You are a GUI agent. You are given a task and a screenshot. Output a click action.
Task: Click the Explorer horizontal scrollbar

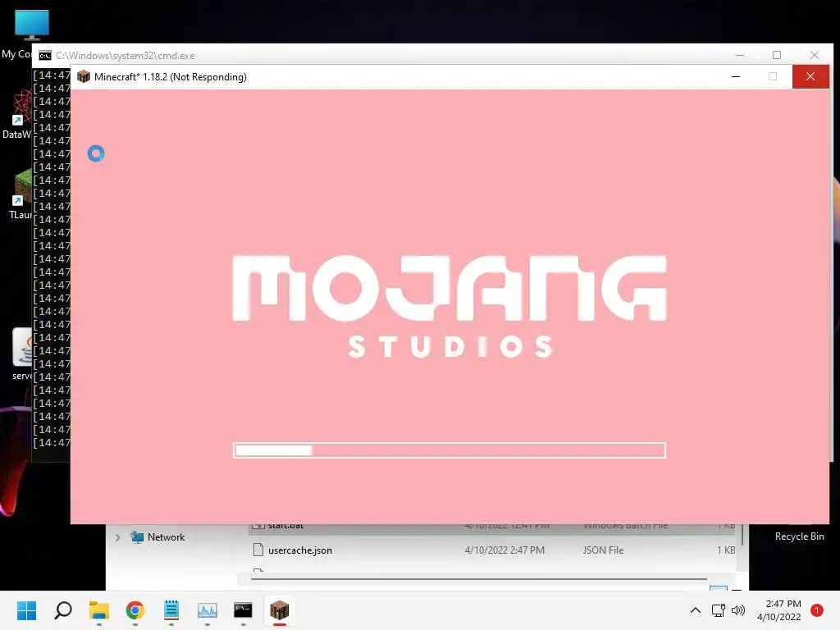click(478, 579)
